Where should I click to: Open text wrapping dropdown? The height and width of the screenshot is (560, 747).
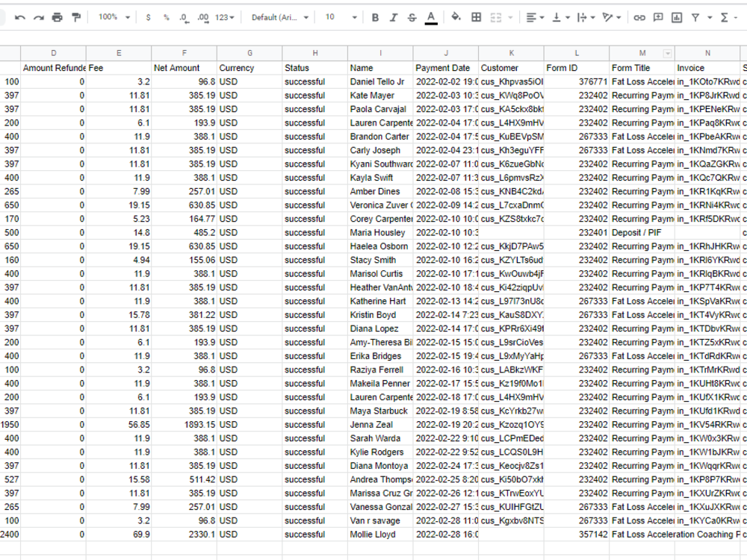pos(586,18)
